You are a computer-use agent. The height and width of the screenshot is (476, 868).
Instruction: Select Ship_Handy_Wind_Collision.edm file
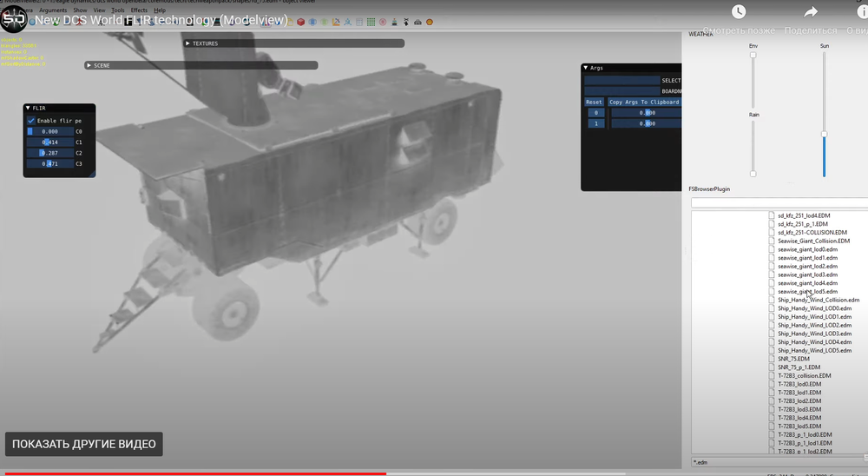tap(819, 300)
